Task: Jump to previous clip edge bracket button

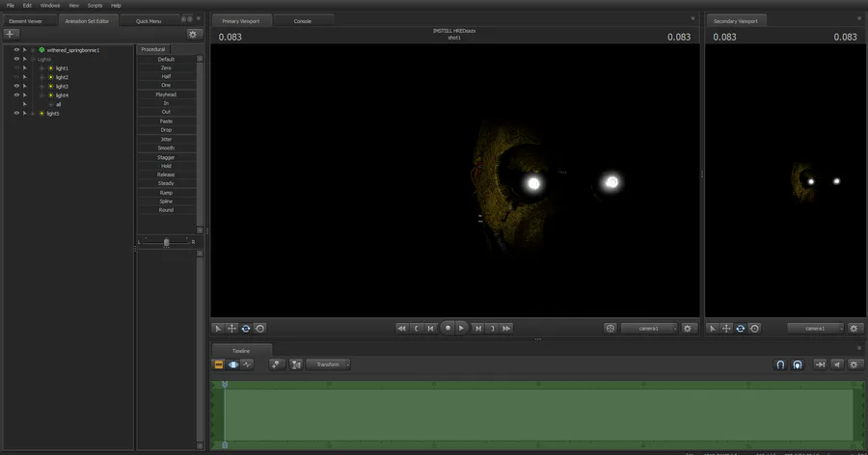Action: point(417,329)
